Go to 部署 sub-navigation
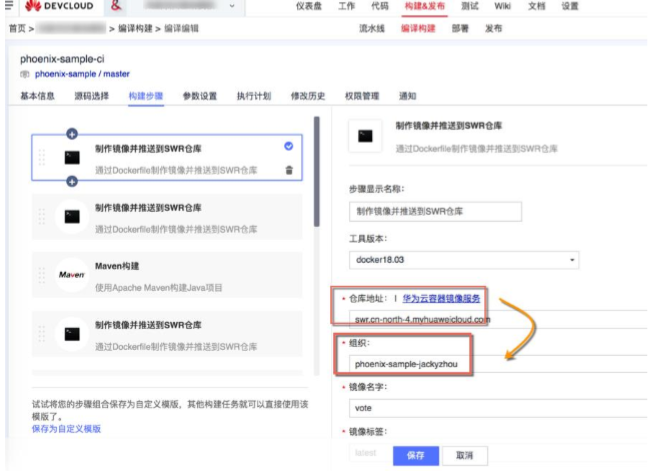This screenshot has height=475, width=656. point(460,28)
